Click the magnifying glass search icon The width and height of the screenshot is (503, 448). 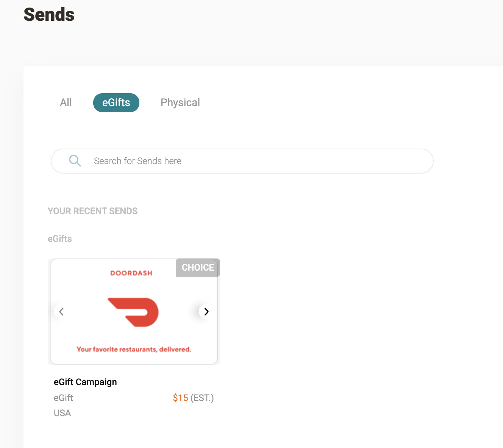(x=75, y=161)
